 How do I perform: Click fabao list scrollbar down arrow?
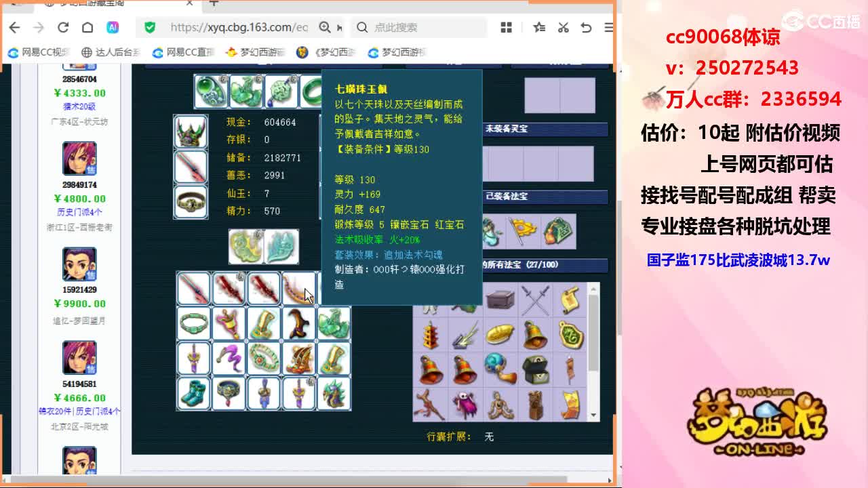[x=594, y=415]
